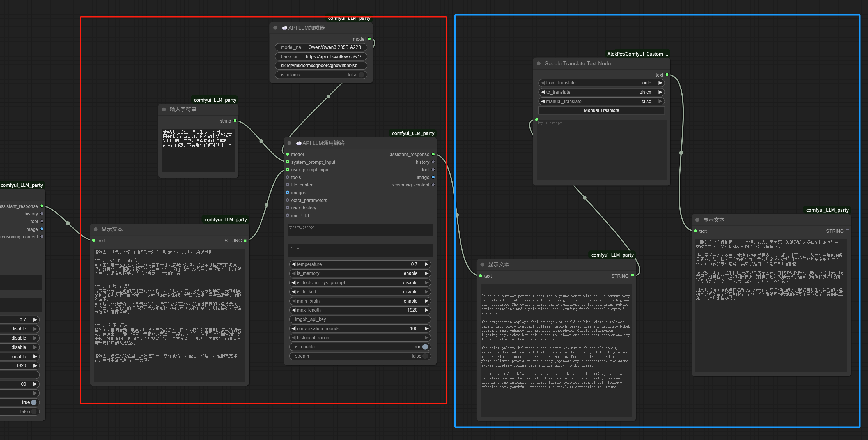Image resolution: width=868 pixels, height=440 pixels.
Task: Click assistant_response output connector on API LLM通用链路
Action: (x=433, y=154)
